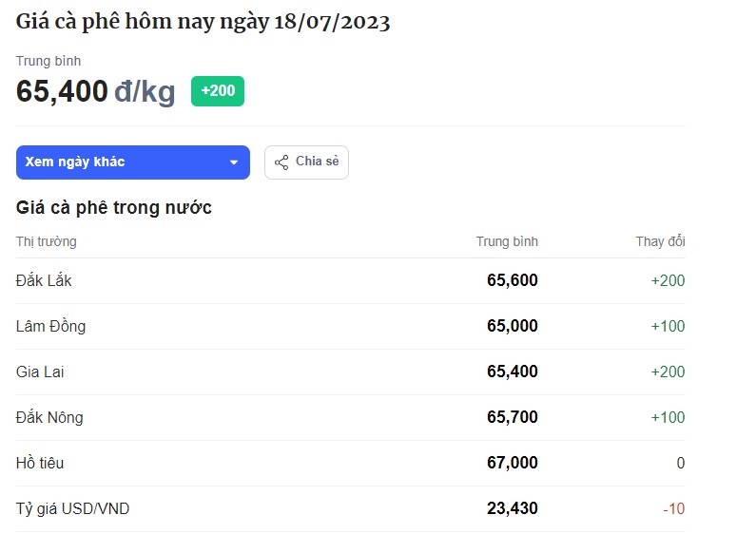Select the Gia Lai market row

[351, 372]
